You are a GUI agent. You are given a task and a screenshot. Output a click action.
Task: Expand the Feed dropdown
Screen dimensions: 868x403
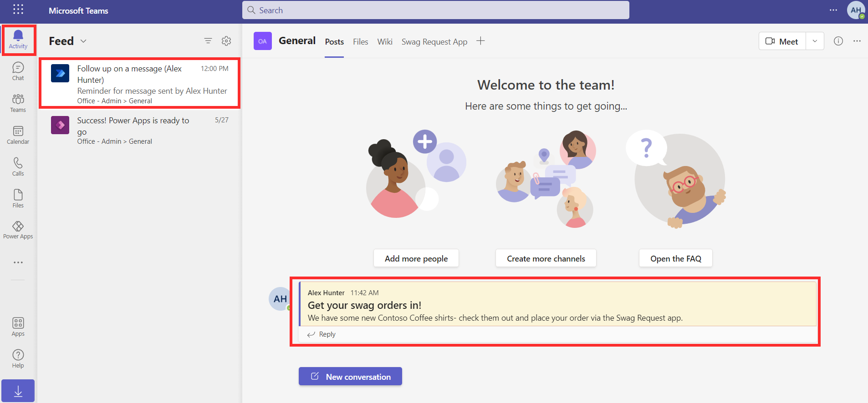coord(83,41)
